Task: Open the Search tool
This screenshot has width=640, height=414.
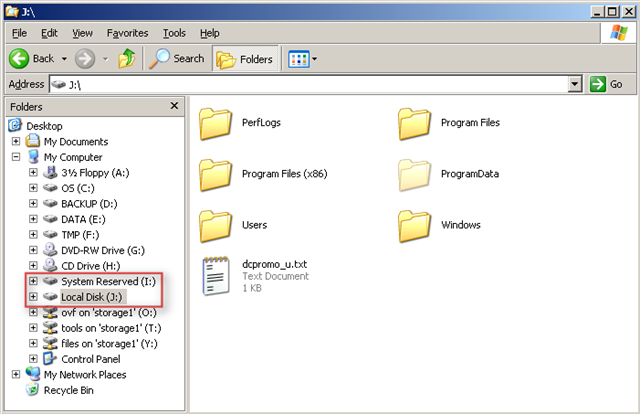Action: coord(177,58)
